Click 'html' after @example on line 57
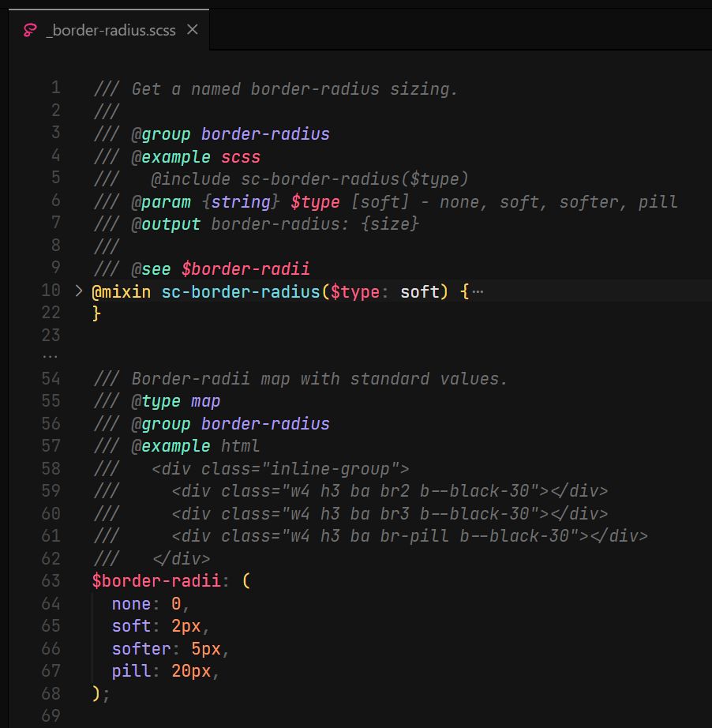The width and height of the screenshot is (712, 728). tap(241, 446)
